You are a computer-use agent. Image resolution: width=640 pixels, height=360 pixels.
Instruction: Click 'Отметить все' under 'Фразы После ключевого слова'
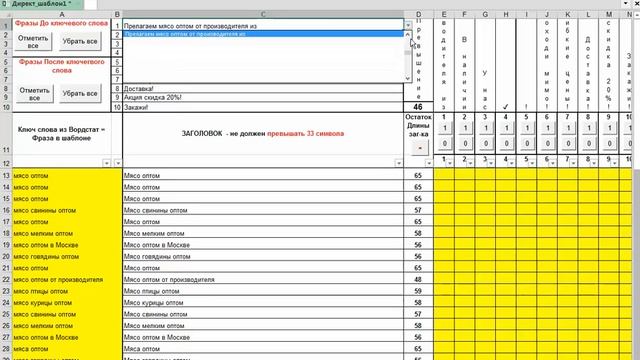click(34, 94)
